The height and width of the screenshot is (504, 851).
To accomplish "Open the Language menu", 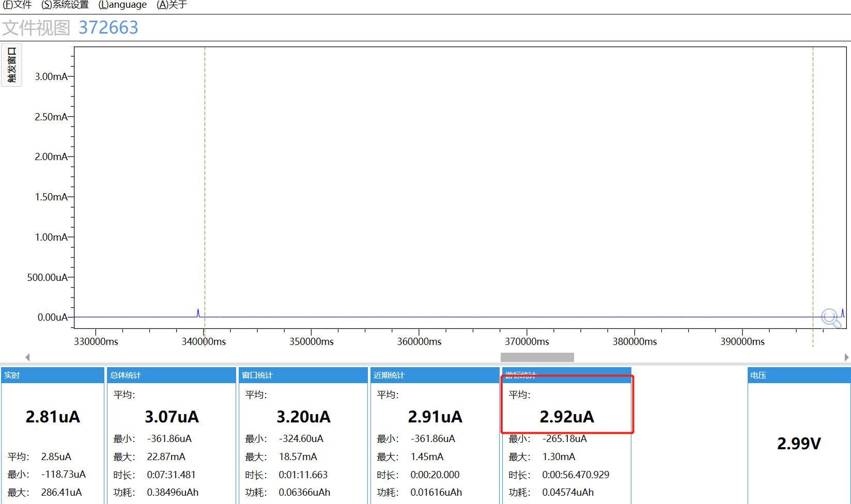I will coord(122,5).
